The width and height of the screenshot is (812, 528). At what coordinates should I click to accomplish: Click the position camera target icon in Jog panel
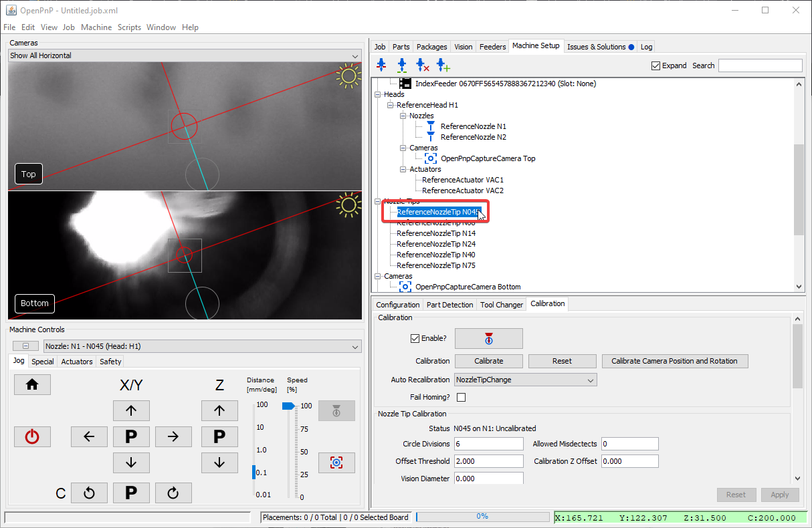[336, 463]
